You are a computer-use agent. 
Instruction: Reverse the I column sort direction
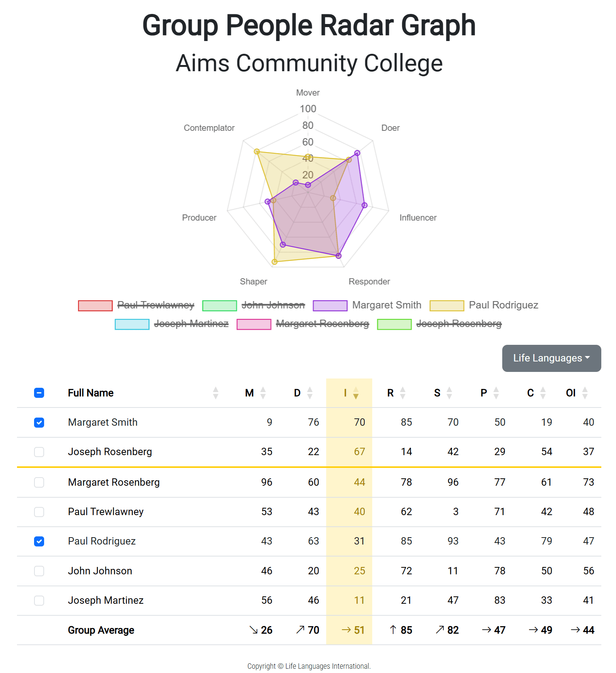[x=356, y=393]
